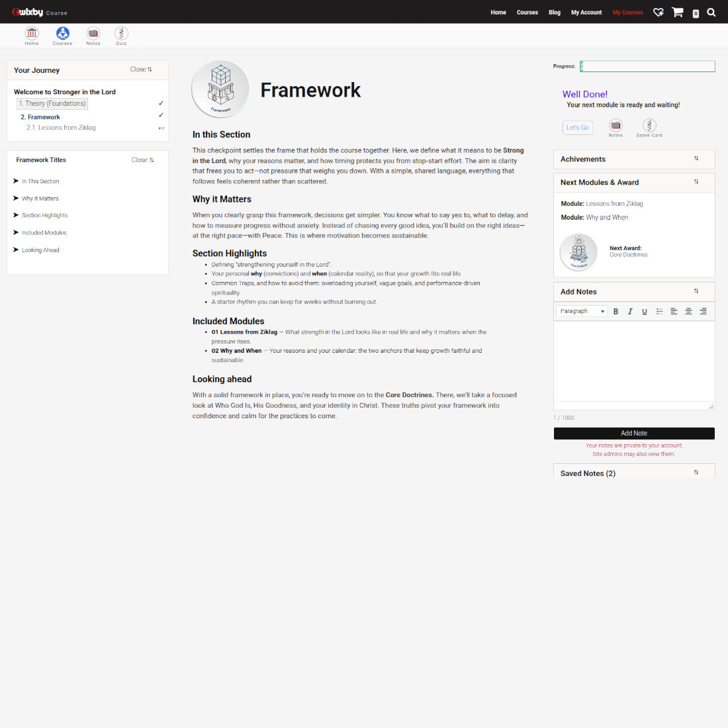
Task: Toggle center alignment in notes editor
Action: coord(688,311)
